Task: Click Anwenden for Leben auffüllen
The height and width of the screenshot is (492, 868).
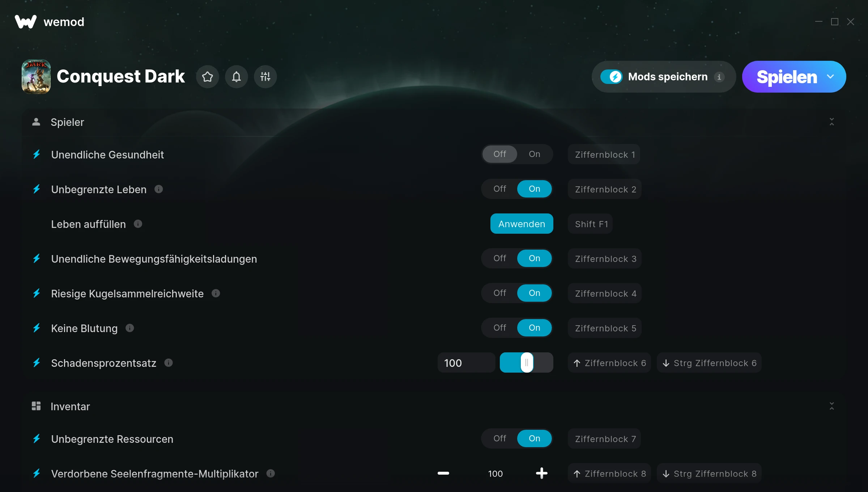Action: click(x=522, y=224)
